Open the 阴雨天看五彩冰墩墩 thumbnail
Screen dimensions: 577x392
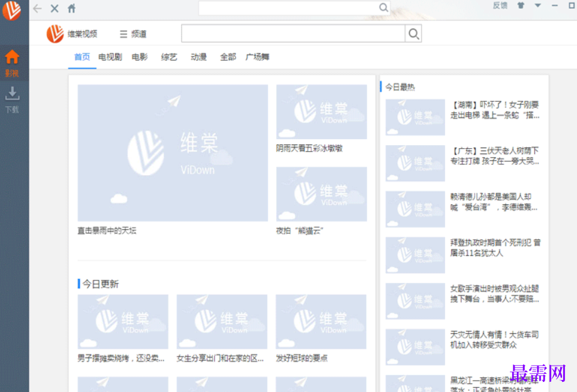coord(321,112)
